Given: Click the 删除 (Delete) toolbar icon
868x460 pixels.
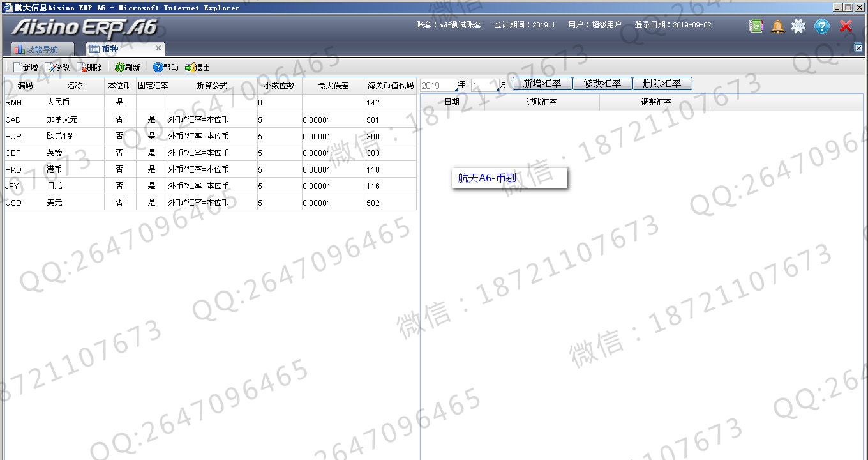Looking at the screenshot, I should 82,67.
